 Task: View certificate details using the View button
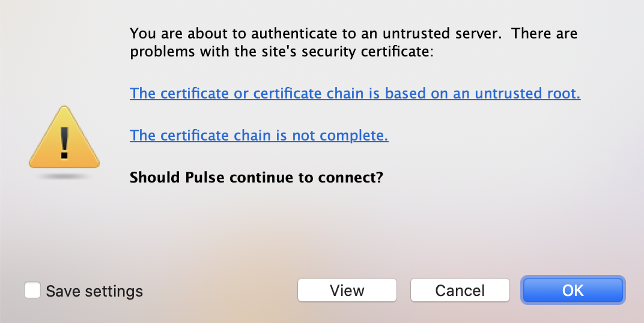tap(347, 291)
